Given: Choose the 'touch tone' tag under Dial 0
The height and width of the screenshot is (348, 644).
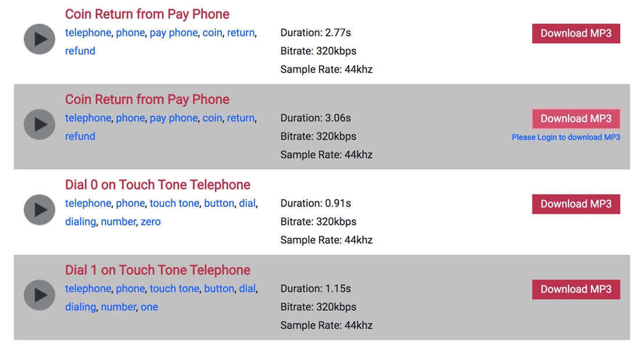Looking at the screenshot, I should coord(174,204).
